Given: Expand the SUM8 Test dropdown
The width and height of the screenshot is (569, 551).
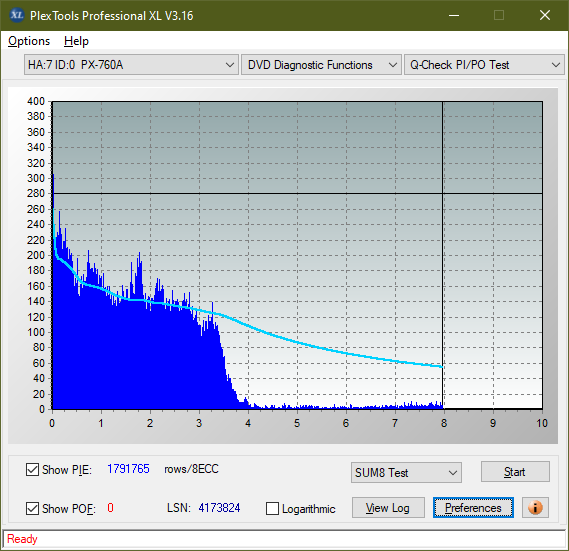Looking at the screenshot, I should 406,473.
